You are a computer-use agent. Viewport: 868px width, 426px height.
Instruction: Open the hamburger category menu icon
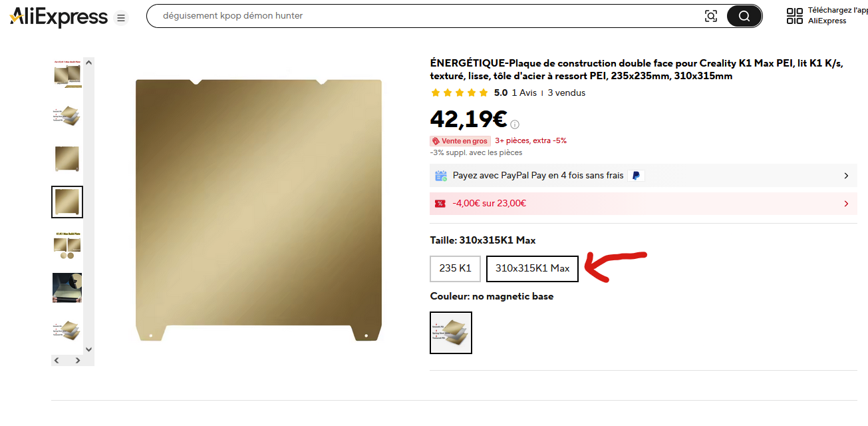[x=121, y=18]
